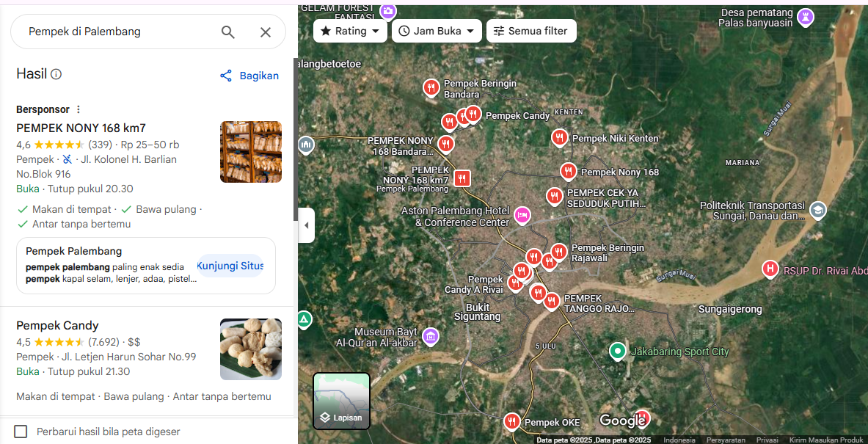The width and height of the screenshot is (868, 444).
Task: Select the Pempek Beringin Bandara map pin
Action: click(431, 88)
